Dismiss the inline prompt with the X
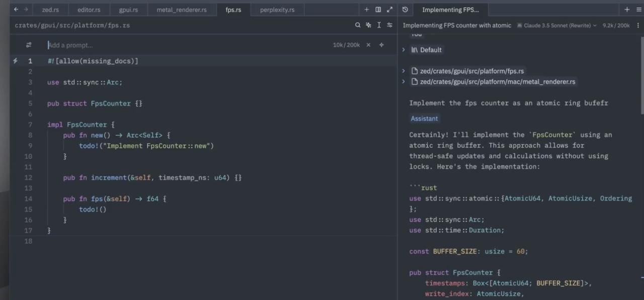This screenshot has width=644, height=300. [x=368, y=45]
